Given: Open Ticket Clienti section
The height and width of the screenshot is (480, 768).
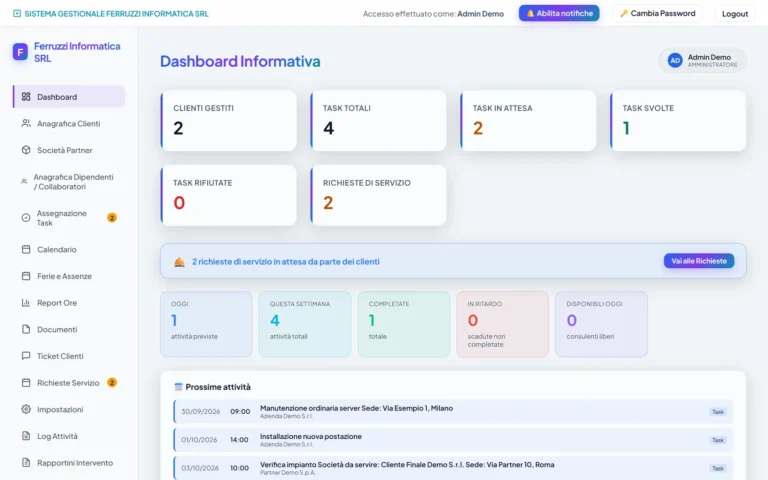Looking at the screenshot, I should [69, 356].
